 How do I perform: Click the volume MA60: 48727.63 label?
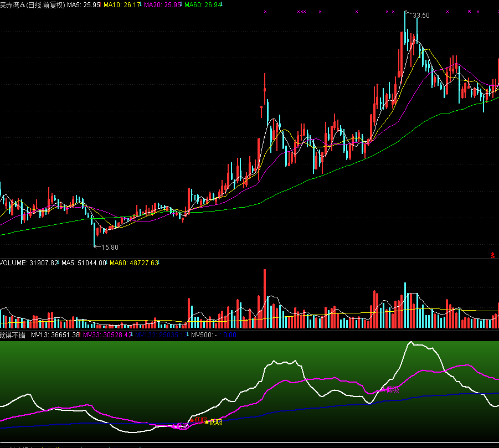134,263
